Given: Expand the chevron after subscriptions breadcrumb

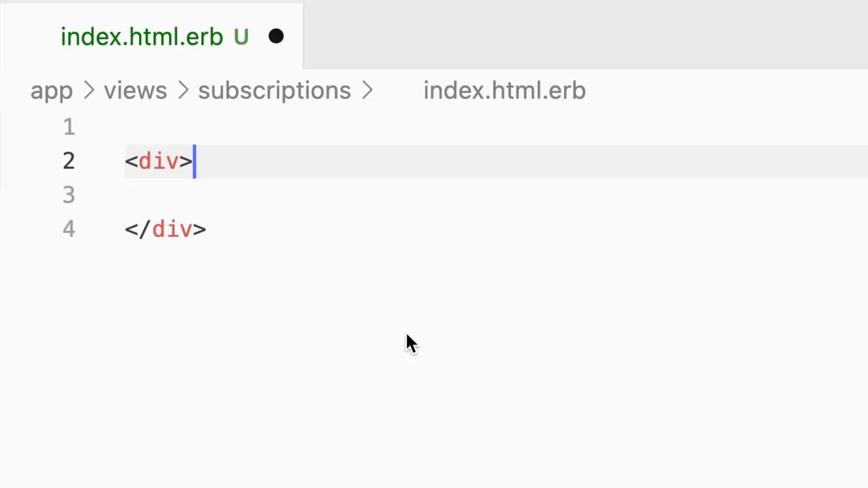Looking at the screenshot, I should pos(368,90).
